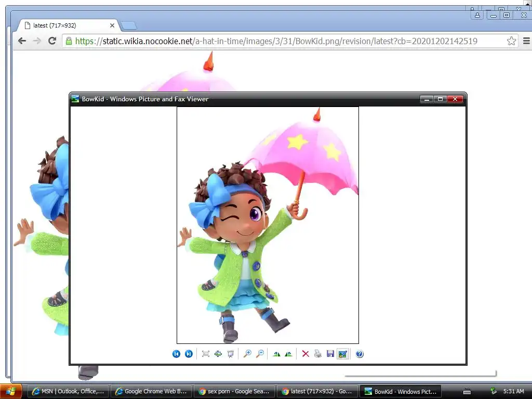This screenshot has width=532, height=399.
Task: Switch to BowKid Windows Picture taskbar item
Action: click(x=401, y=391)
